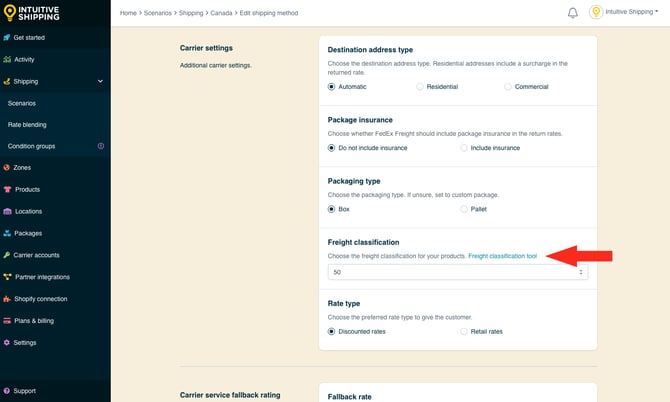670x402 pixels.
Task: Click the account avatar pin icon
Action: [x=596, y=12]
